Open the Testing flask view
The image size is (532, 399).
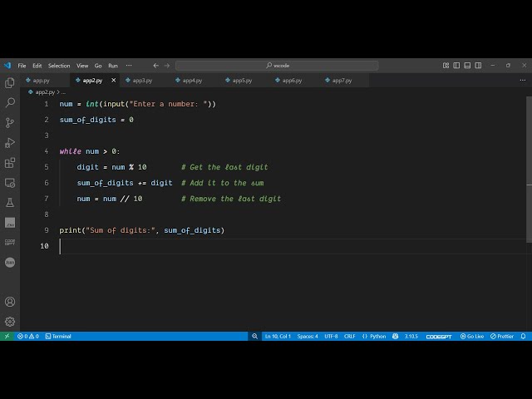[10, 203]
